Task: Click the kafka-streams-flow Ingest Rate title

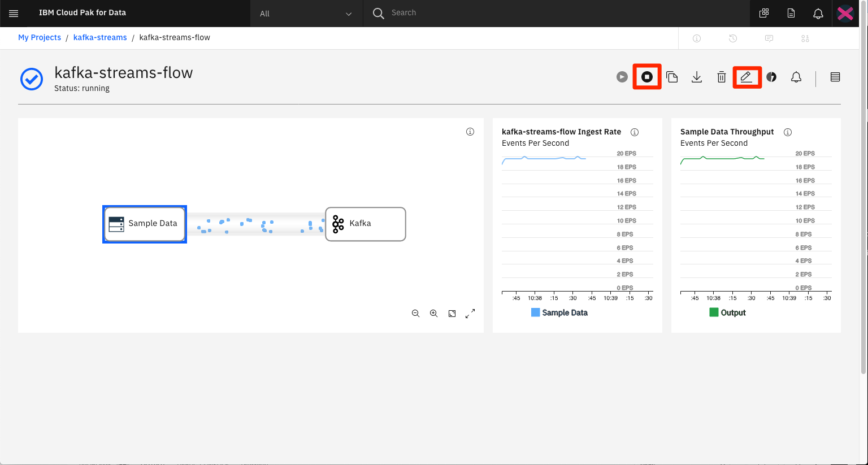Action: coord(561,132)
